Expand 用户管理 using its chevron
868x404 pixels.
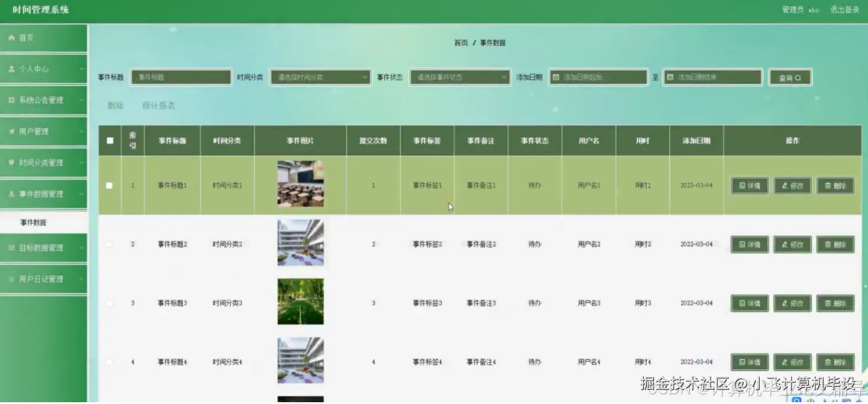(x=81, y=131)
